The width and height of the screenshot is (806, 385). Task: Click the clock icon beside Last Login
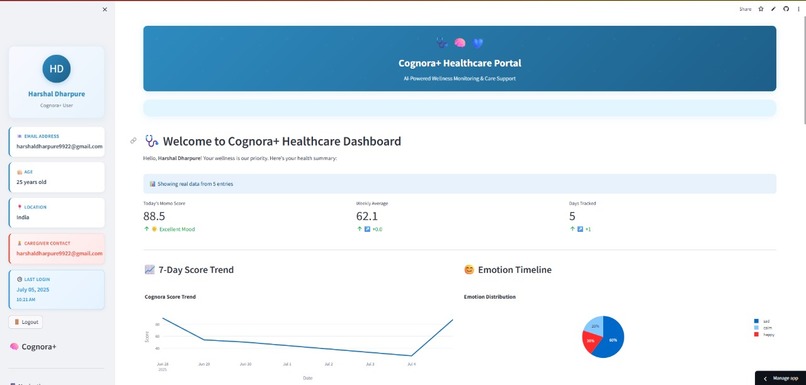(x=20, y=279)
